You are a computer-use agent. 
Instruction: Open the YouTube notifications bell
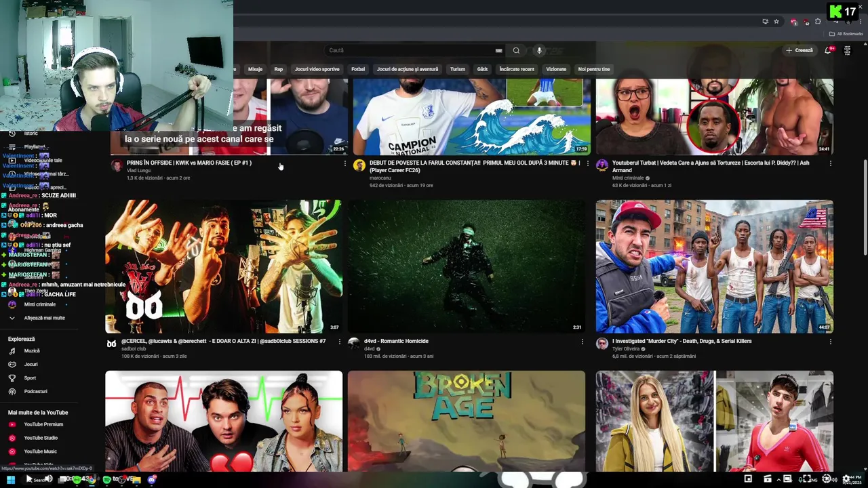click(x=828, y=50)
